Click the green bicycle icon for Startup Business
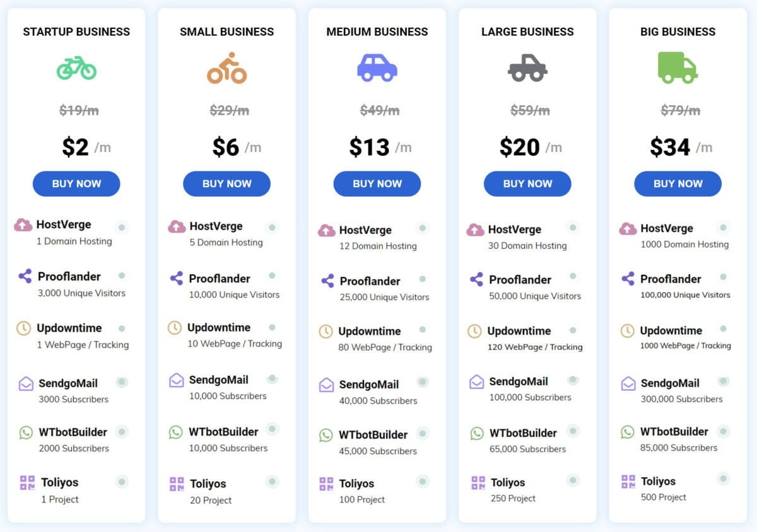Viewport: 757px width, 532px height. tap(76, 67)
